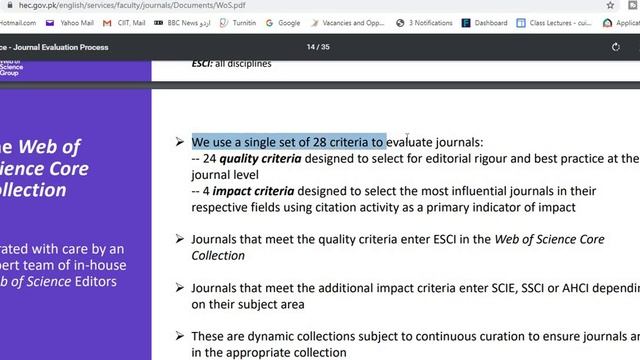
Task: Open the Google bookmark
Action: coord(283,23)
